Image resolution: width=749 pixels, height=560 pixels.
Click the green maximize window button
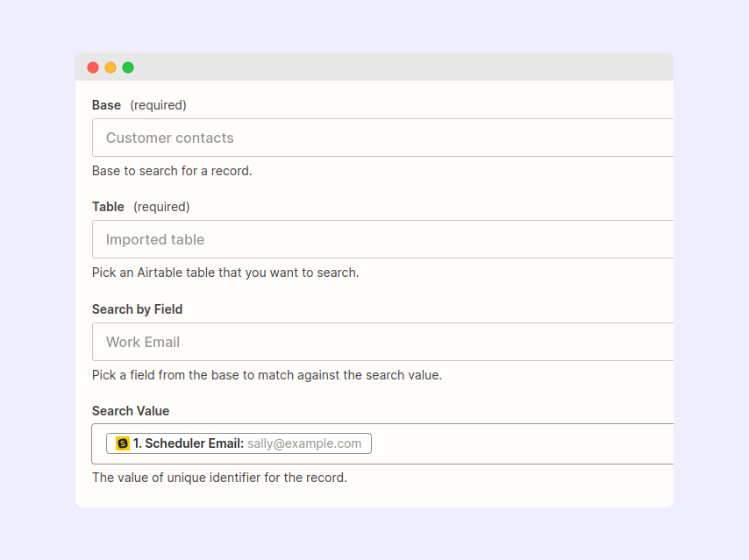pos(128,67)
